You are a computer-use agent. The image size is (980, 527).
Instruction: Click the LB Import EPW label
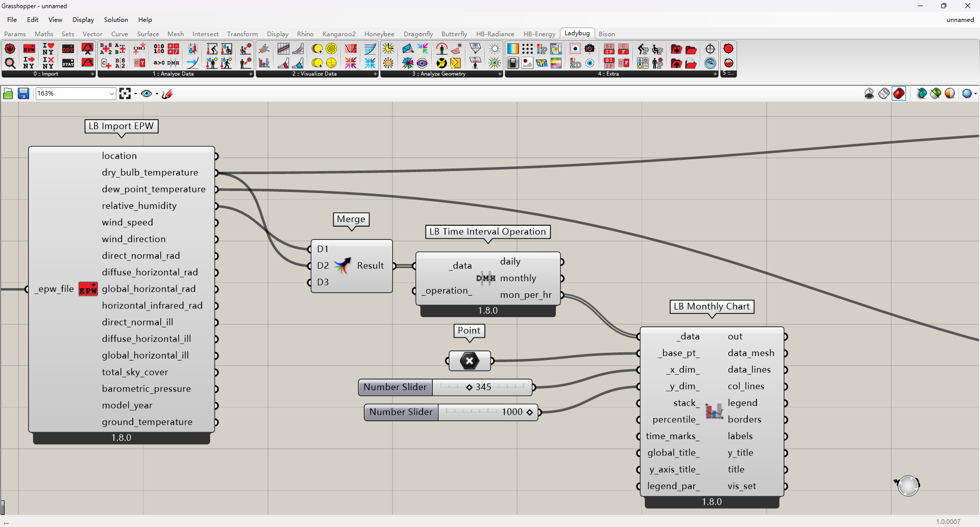121,126
